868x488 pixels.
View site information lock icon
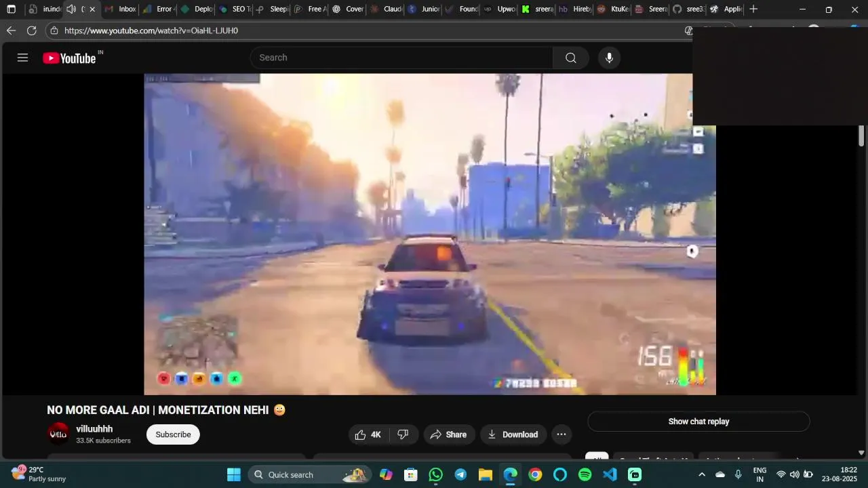[x=54, y=30]
